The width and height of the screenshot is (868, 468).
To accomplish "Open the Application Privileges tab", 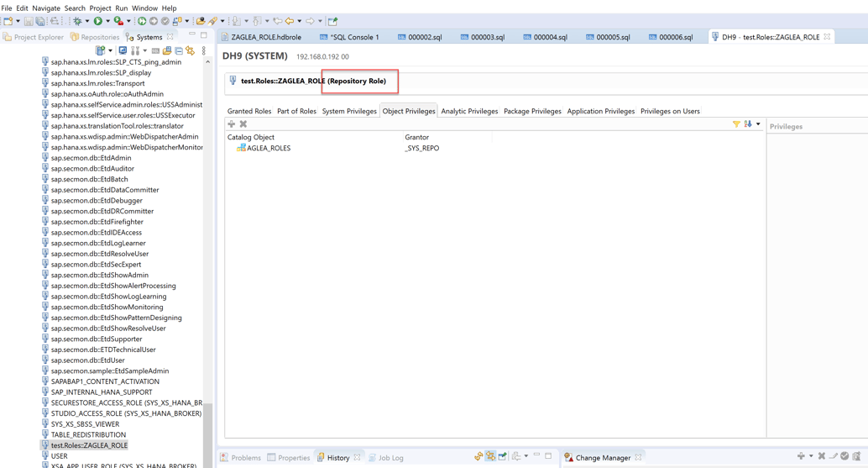I will [x=600, y=111].
